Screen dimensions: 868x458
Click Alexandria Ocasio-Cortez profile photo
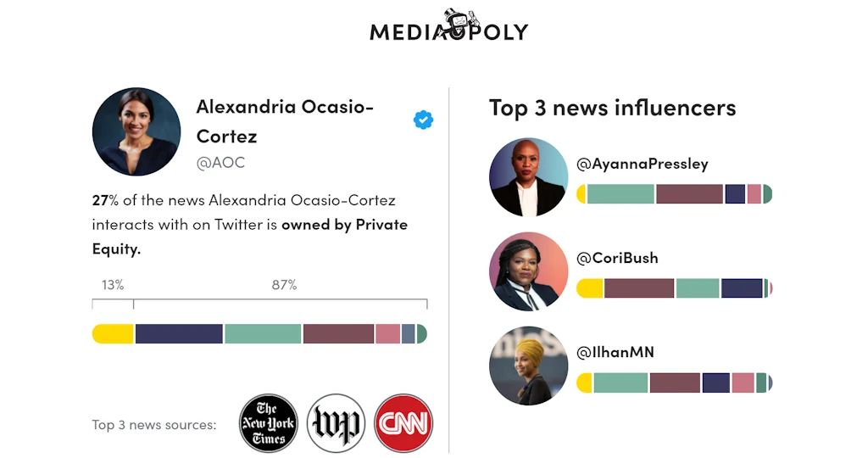coord(136,131)
